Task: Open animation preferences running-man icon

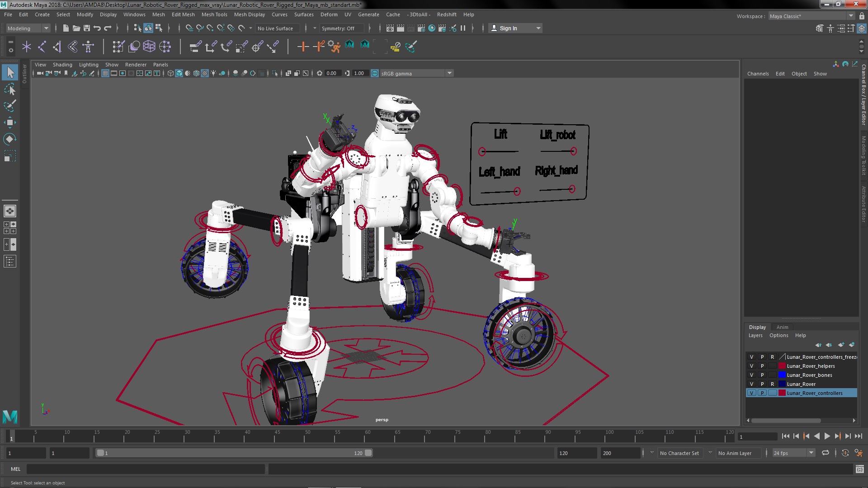Action: (x=859, y=453)
